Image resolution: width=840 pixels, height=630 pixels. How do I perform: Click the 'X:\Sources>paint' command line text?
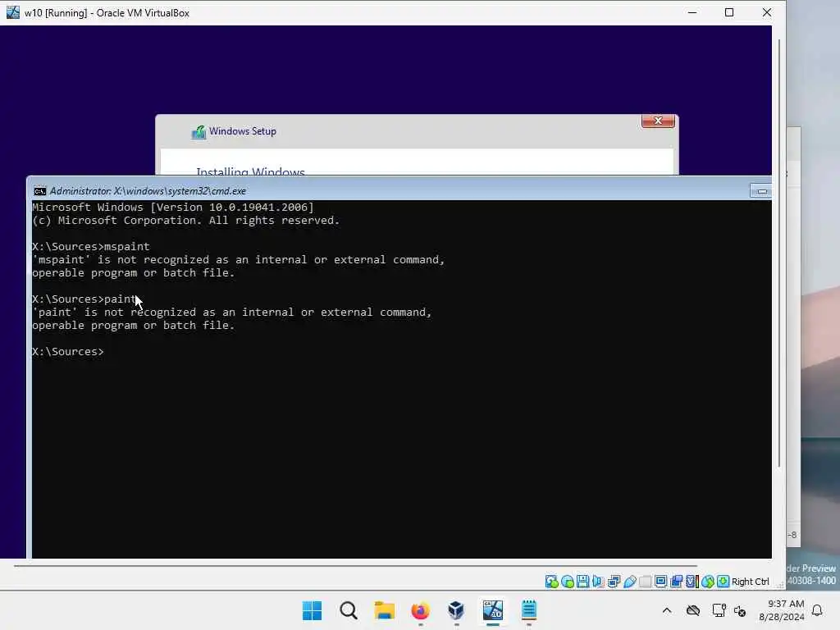[x=84, y=299]
